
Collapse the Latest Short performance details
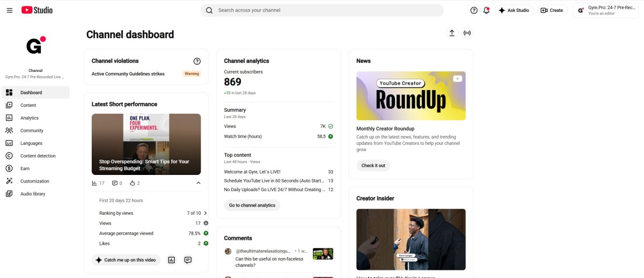click(198, 183)
